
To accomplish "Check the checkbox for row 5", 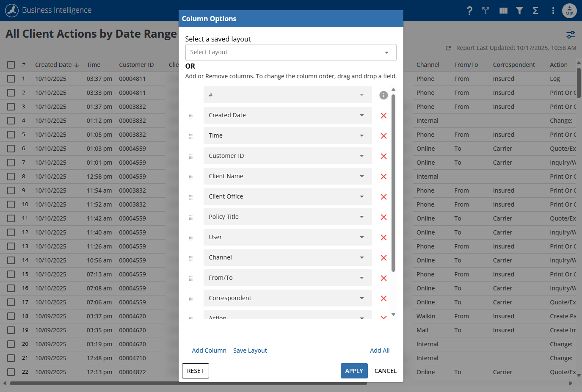I will click(x=11, y=135).
